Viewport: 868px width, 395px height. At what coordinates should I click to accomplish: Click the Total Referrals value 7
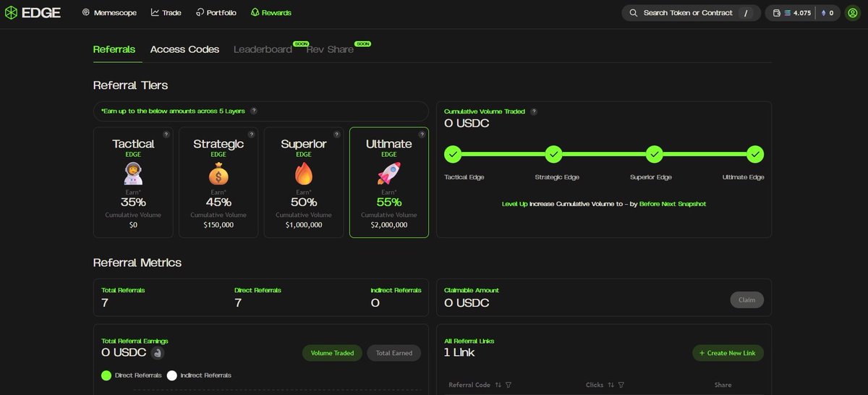pos(105,303)
